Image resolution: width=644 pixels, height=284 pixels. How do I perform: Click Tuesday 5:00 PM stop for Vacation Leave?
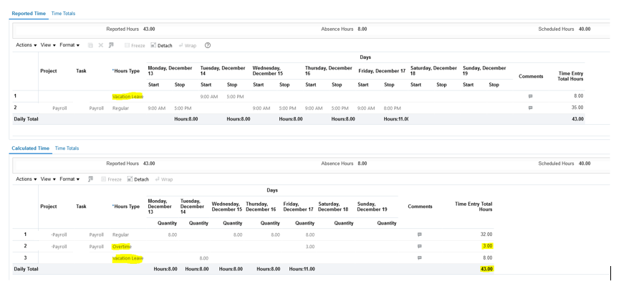(235, 97)
